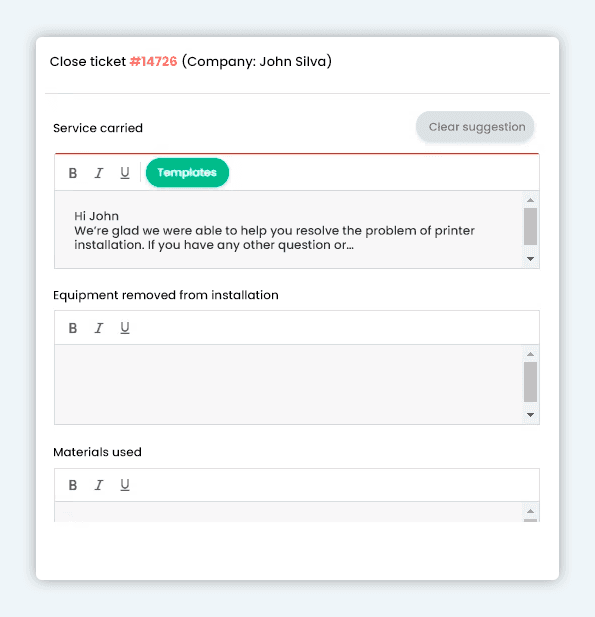
Task: Click the Materials used scrollbar up arrow
Action: point(530,511)
